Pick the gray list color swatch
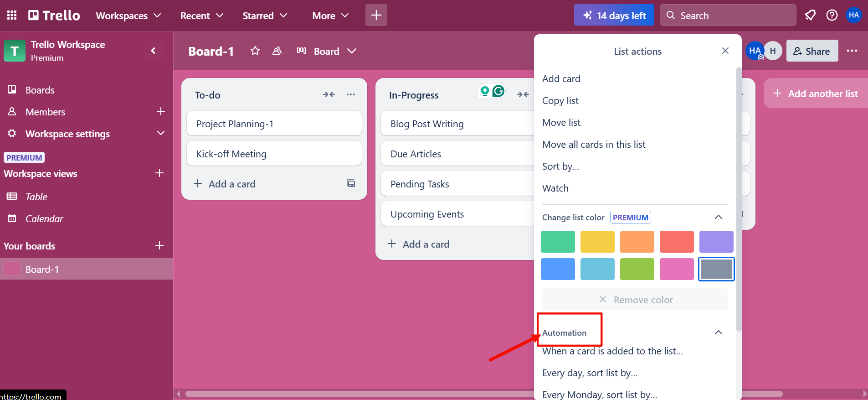This screenshot has height=400, width=868. pos(716,269)
